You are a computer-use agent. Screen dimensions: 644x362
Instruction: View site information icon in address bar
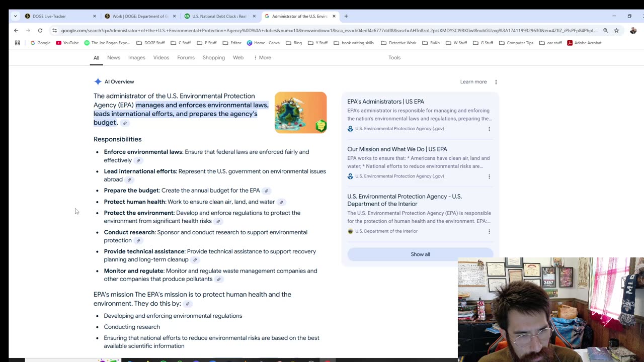coord(55,30)
